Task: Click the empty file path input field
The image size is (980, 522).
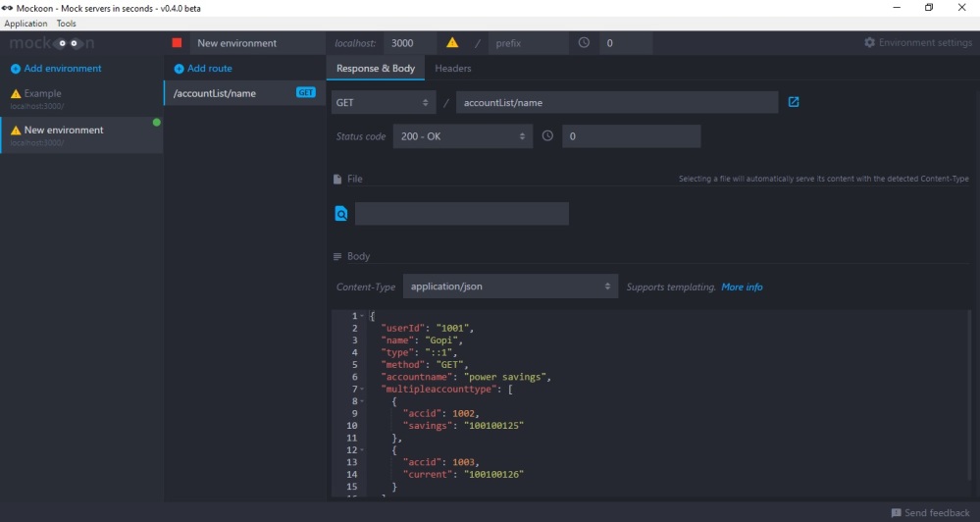Action: point(462,214)
